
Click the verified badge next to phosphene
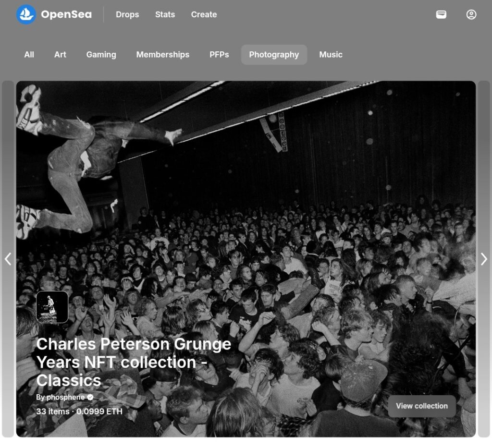[90, 397]
